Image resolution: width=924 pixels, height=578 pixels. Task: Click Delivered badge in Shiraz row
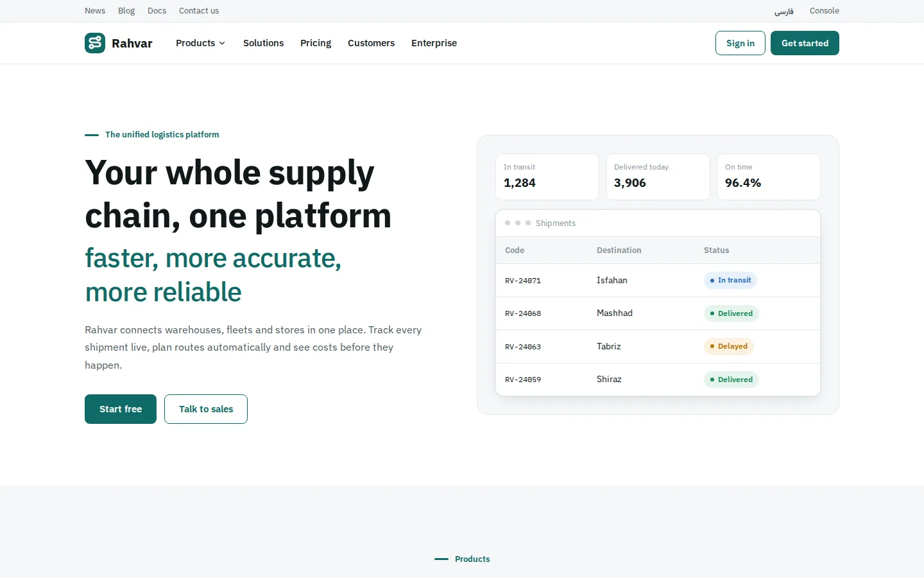(x=732, y=380)
